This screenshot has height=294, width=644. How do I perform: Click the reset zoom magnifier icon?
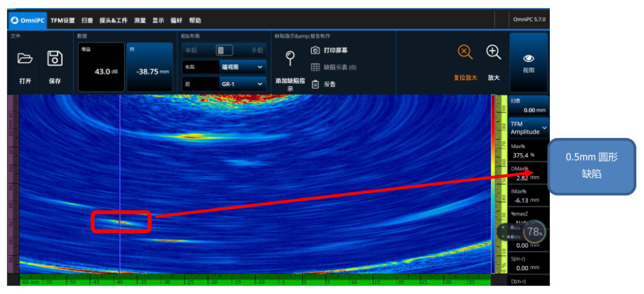465,53
